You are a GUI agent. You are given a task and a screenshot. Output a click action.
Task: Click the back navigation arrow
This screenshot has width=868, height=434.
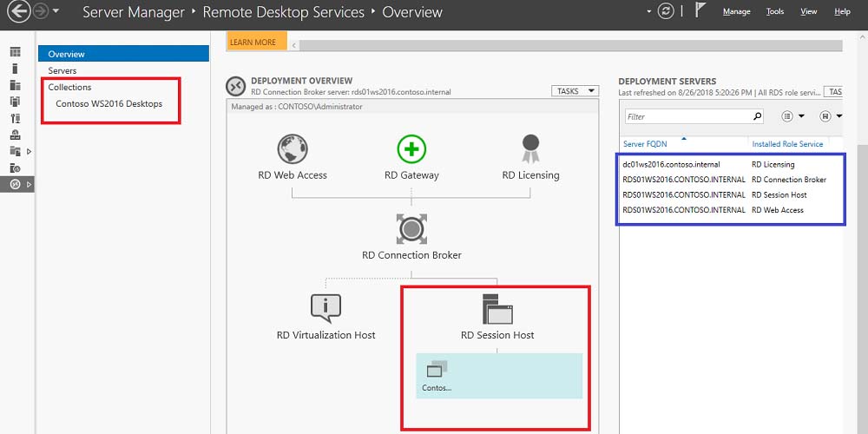18,11
